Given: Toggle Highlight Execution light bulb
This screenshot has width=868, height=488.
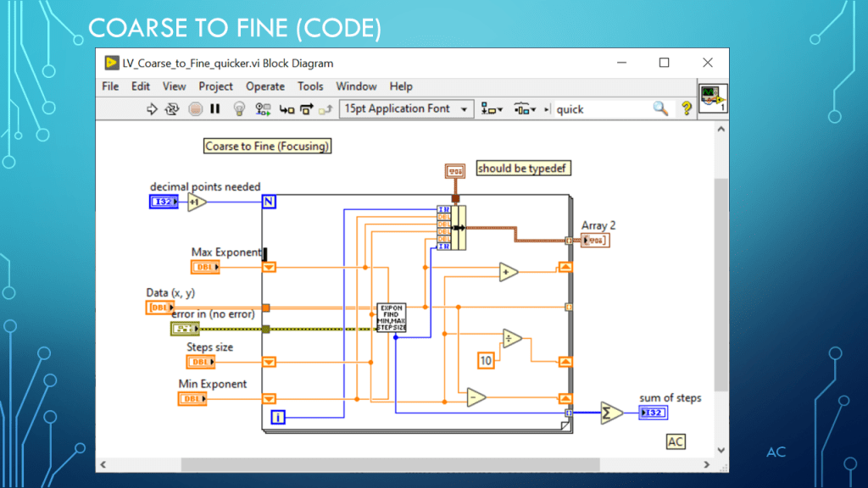Looking at the screenshot, I should [239, 109].
